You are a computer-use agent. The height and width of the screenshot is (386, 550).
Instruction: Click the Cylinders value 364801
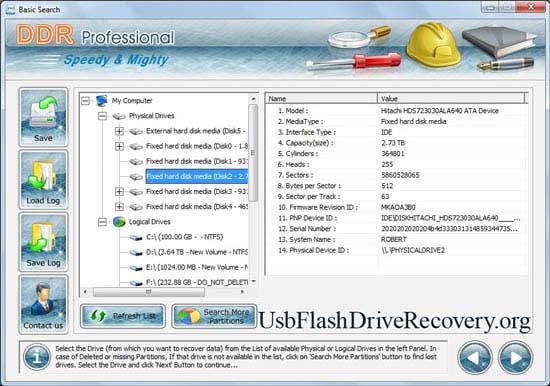[393, 154]
